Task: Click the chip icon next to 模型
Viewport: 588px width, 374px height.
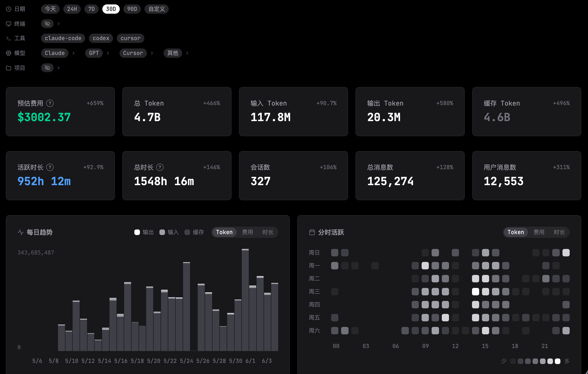Action: (x=9, y=53)
